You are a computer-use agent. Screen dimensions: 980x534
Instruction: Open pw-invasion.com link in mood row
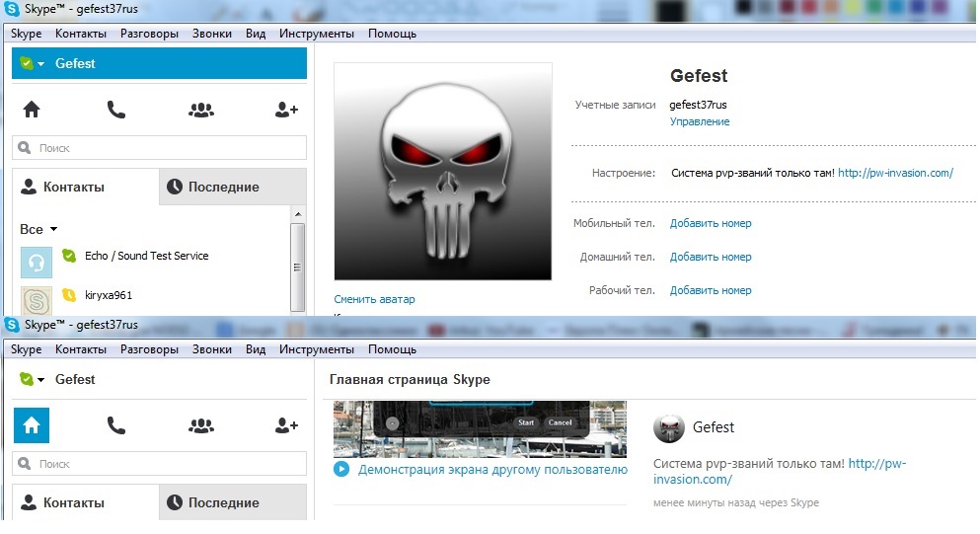[x=896, y=173]
